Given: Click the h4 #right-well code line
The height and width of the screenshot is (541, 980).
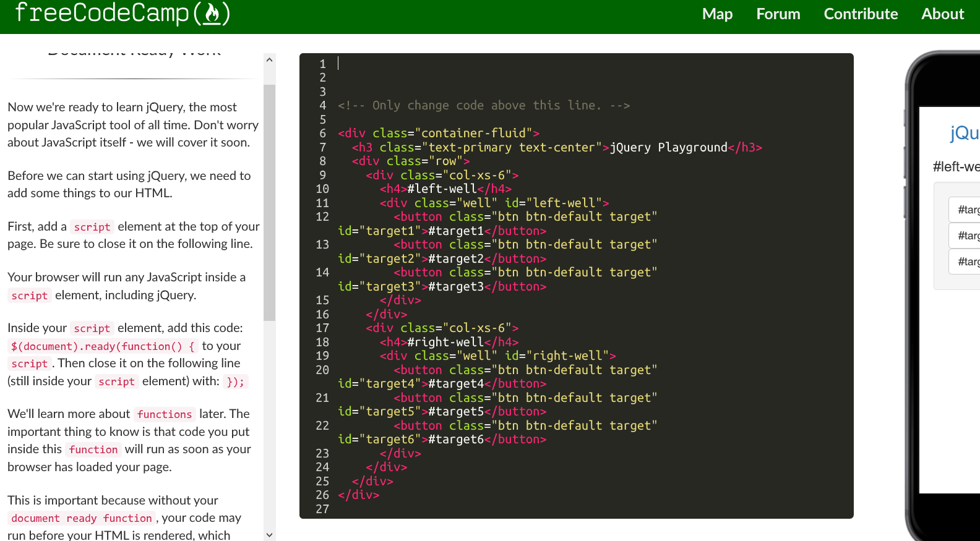Looking at the screenshot, I should [449, 342].
